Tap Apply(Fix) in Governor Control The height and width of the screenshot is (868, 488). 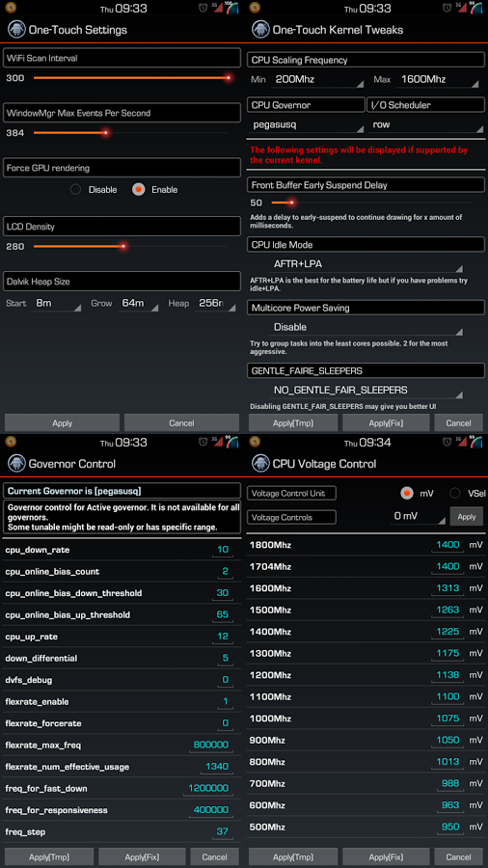click(x=142, y=856)
